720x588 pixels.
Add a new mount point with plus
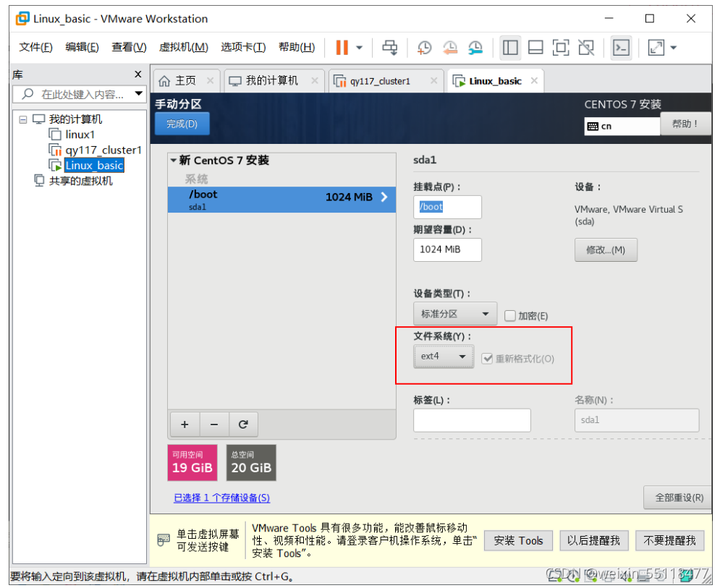coord(185,425)
